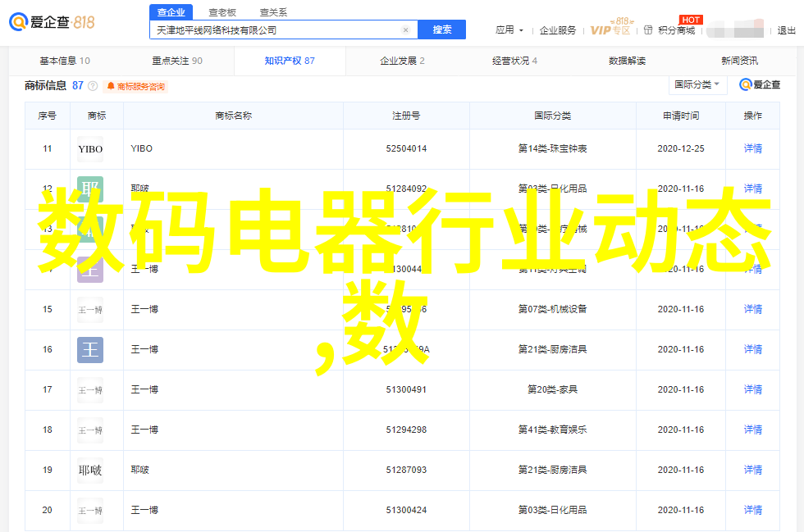
Task: Select the 查关系 search tab
Action: [273, 12]
